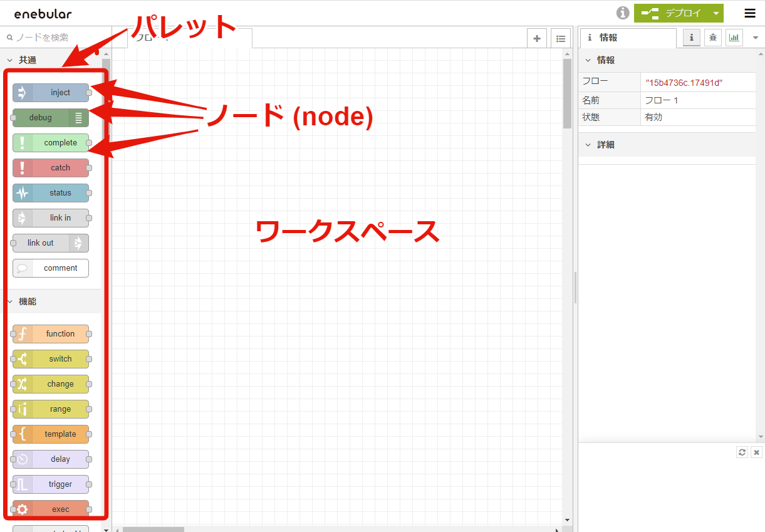Pick the complete node from palette

pyautogui.click(x=51, y=143)
